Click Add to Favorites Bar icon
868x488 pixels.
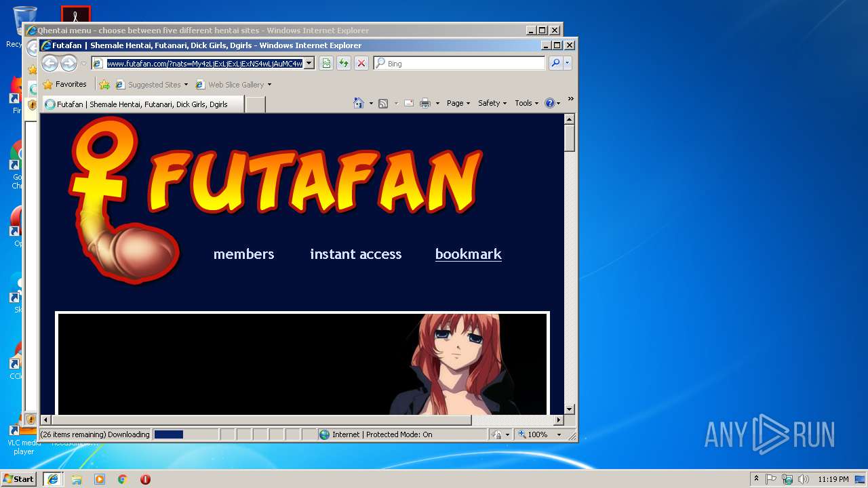point(104,85)
